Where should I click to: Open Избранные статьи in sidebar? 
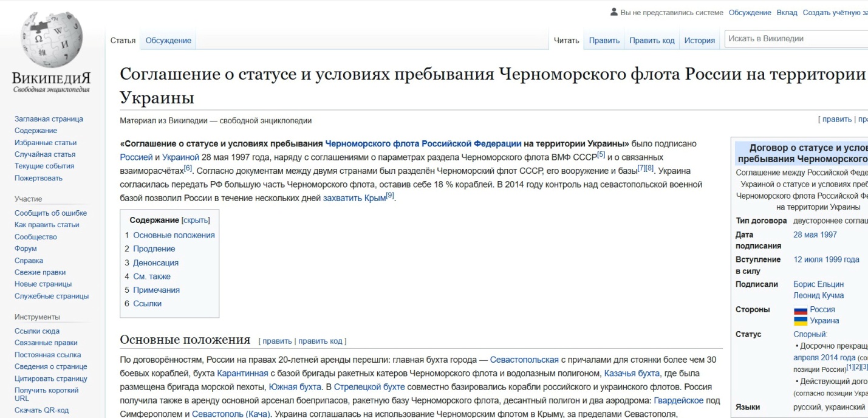click(x=46, y=143)
